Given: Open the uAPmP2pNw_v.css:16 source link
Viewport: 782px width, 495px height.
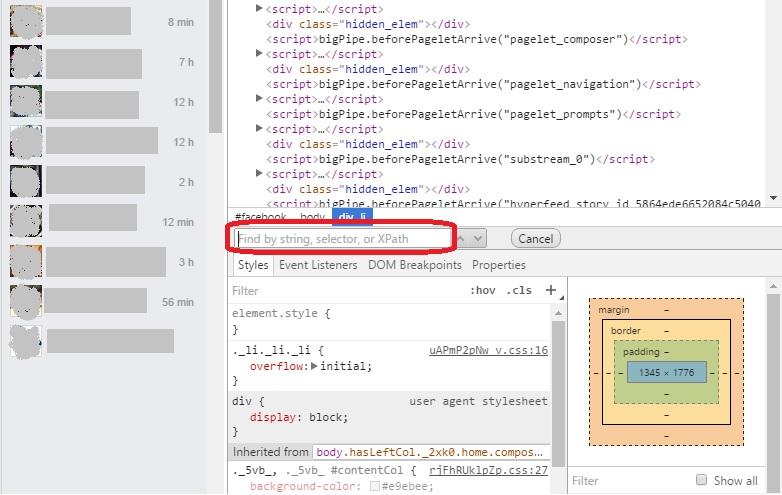Looking at the screenshot, I should [x=488, y=351].
